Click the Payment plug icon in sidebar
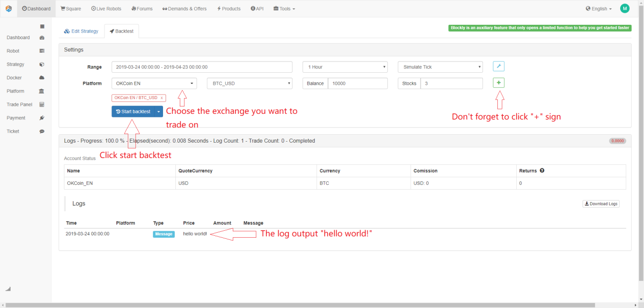Screen dimensions: 644x308 coord(42,118)
